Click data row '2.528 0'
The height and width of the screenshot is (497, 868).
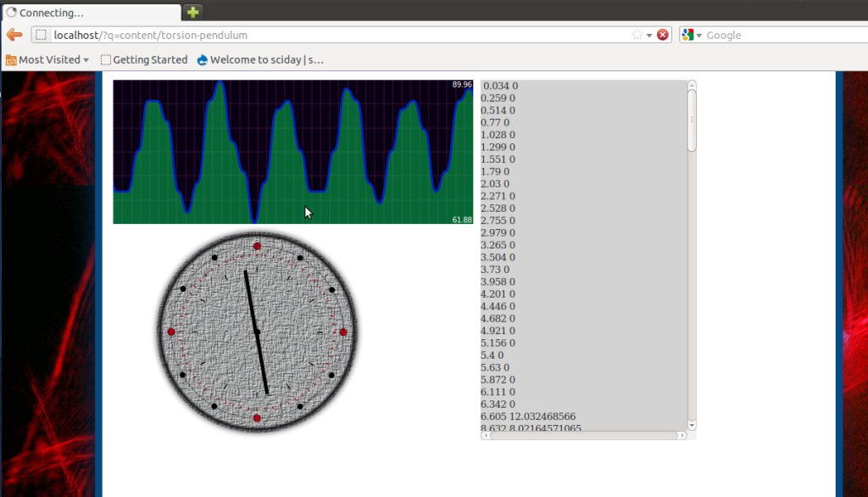click(x=498, y=209)
